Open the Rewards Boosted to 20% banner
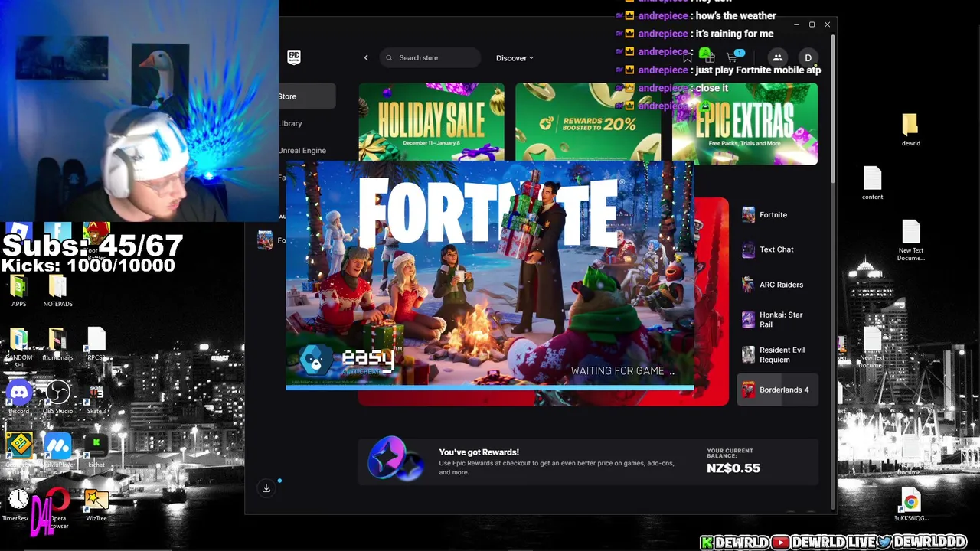Image resolution: width=980 pixels, height=551 pixels. pos(588,122)
